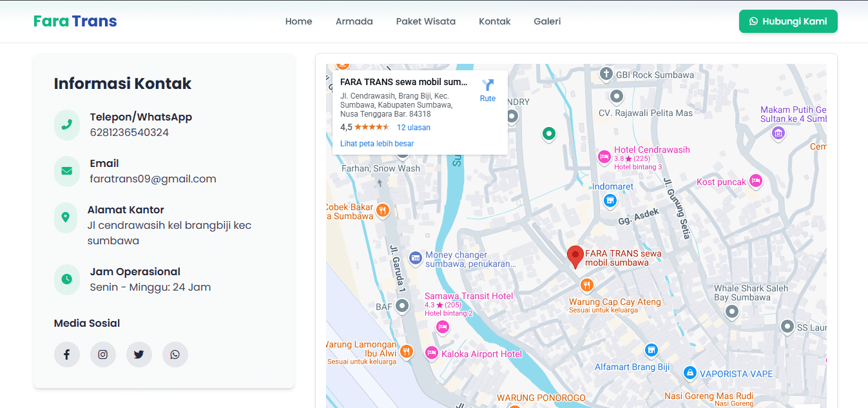Image resolution: width=868 pixels, height=408 pixels.
Task: Navigate to the Galeri section
Action: click(x=547, y=21)
